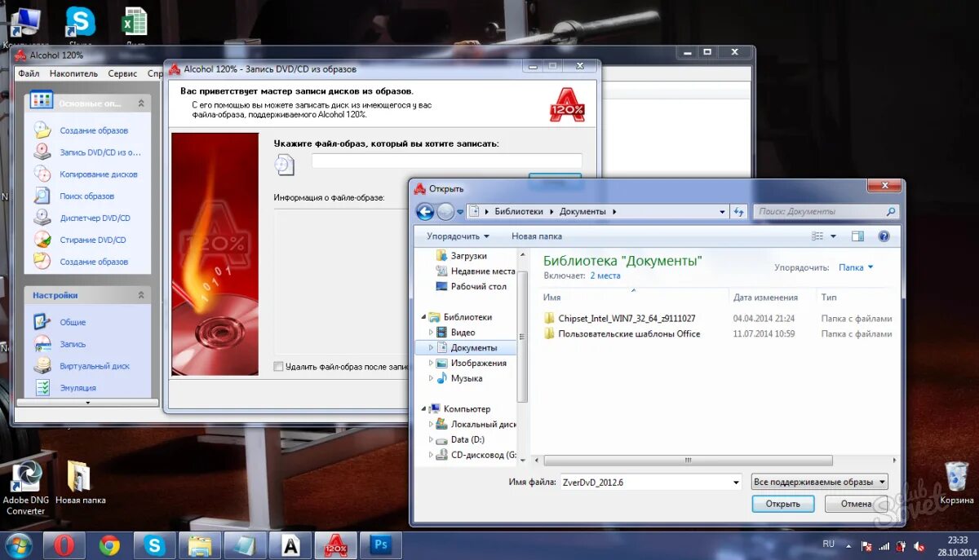Select Копирование дисков in Alcohol sidebar

pos(99,174)
